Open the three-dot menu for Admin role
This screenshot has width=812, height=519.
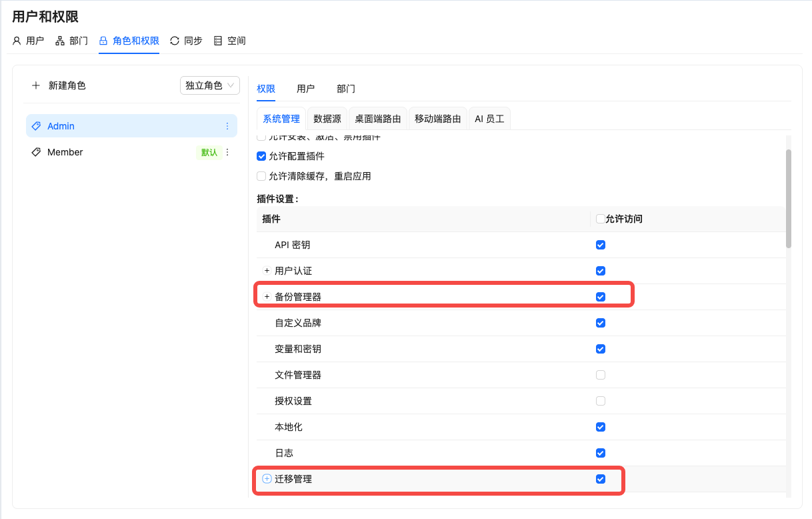[x=227, y=125]
